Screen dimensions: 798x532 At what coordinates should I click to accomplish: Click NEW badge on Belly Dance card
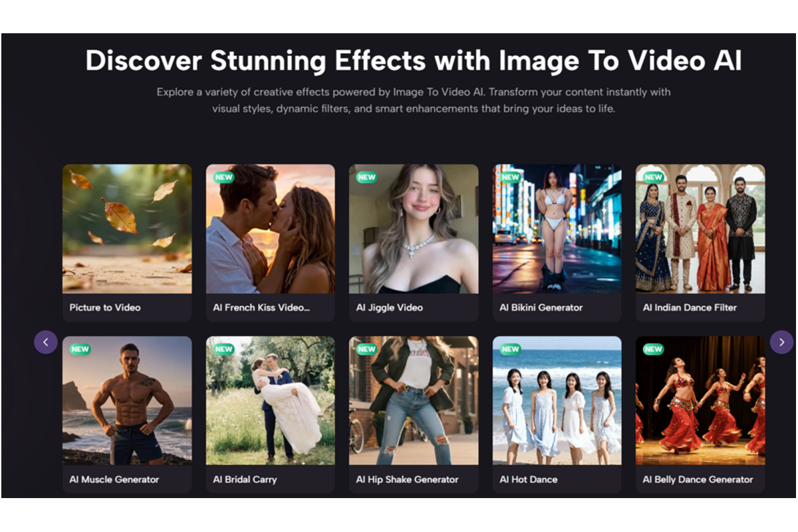click(653, 349)
